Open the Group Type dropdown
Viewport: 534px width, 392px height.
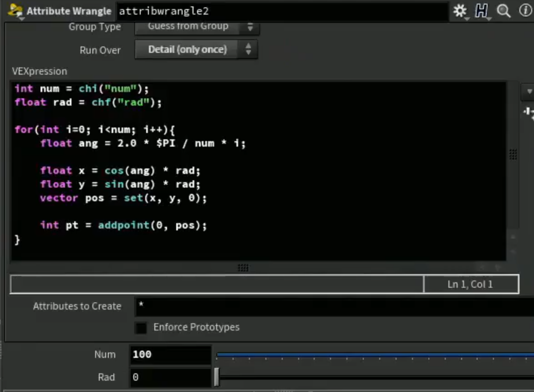coord(197,27)
